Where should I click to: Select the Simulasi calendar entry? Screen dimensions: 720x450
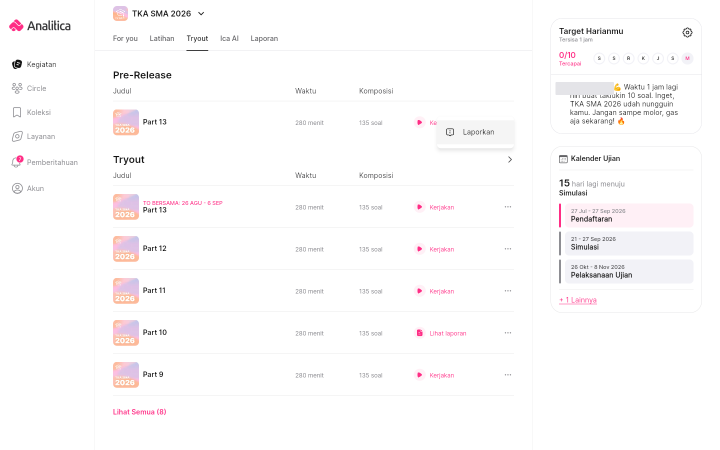pos(626,243)
